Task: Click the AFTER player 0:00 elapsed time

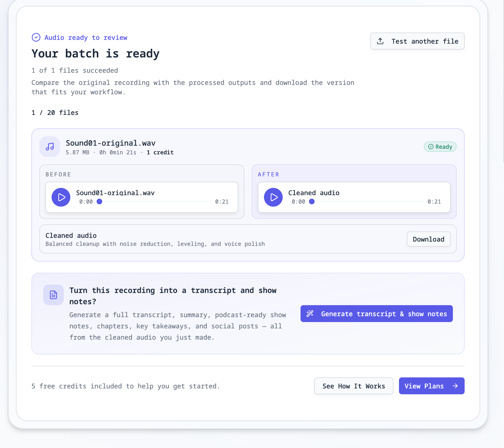Action: pyautogui.click(x=298, y=201)
